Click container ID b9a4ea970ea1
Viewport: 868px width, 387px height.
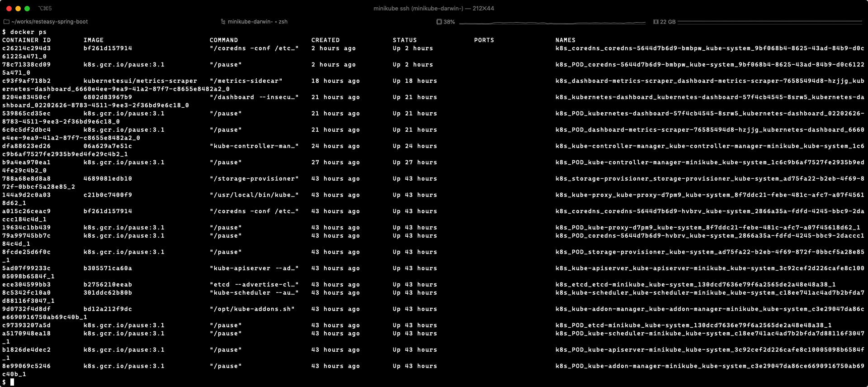coord(27,162)
